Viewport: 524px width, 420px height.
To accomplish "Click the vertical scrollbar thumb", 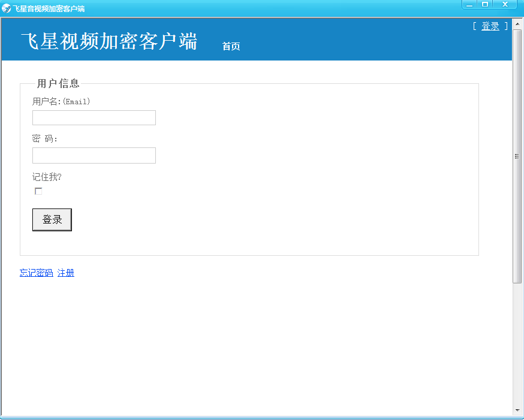I will (517, 156).
